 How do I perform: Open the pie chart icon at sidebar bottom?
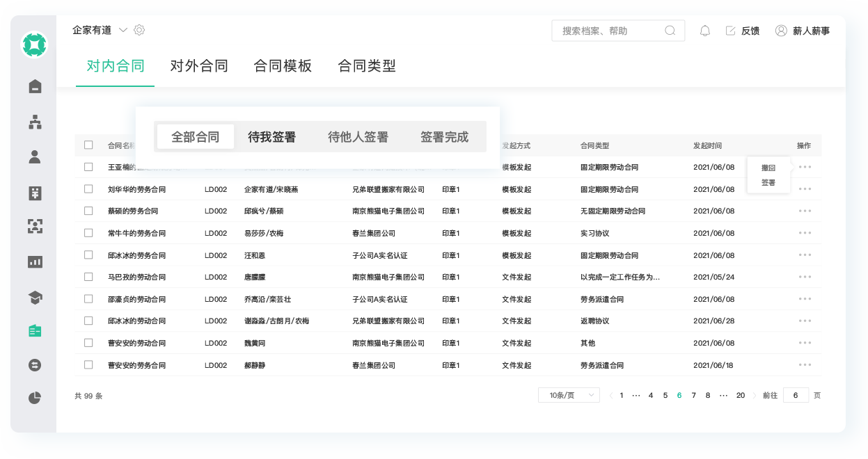coord(34,398)
